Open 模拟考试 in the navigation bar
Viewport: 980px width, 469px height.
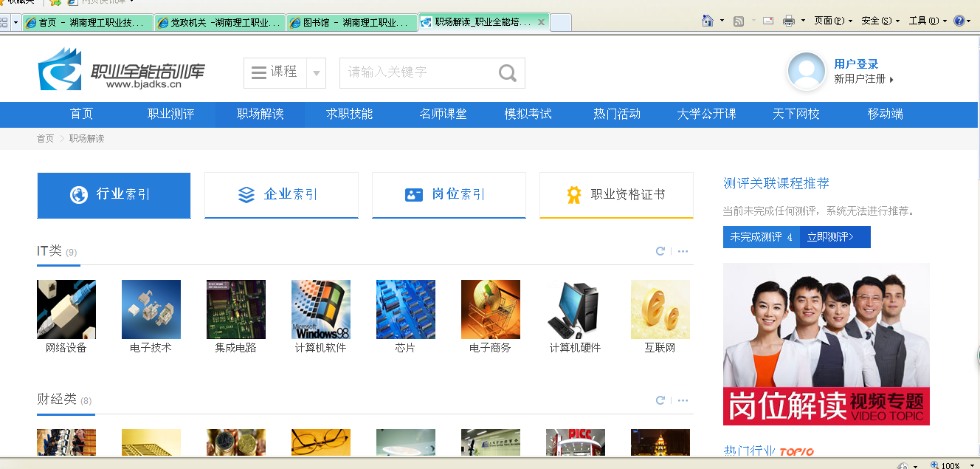[x=528, y=114]
